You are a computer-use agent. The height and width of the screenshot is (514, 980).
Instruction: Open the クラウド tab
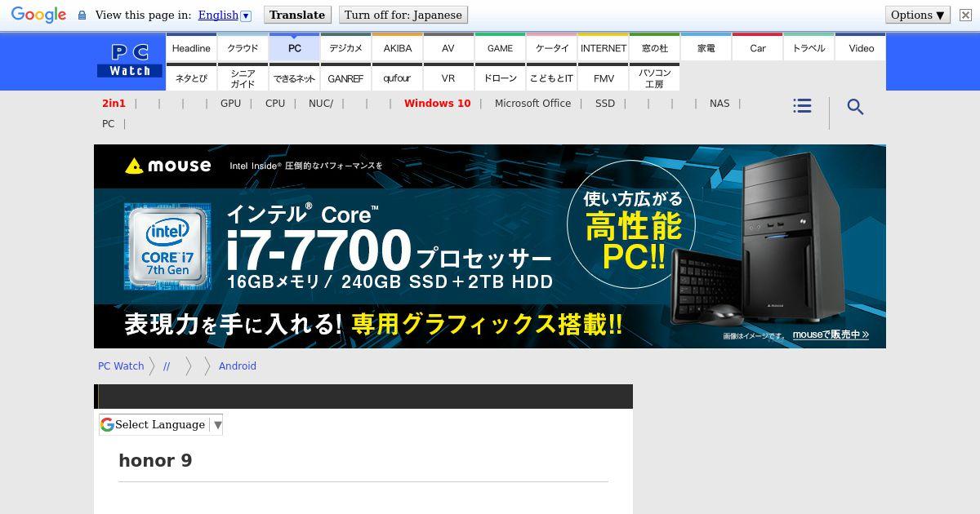click(x=243, y=47)
